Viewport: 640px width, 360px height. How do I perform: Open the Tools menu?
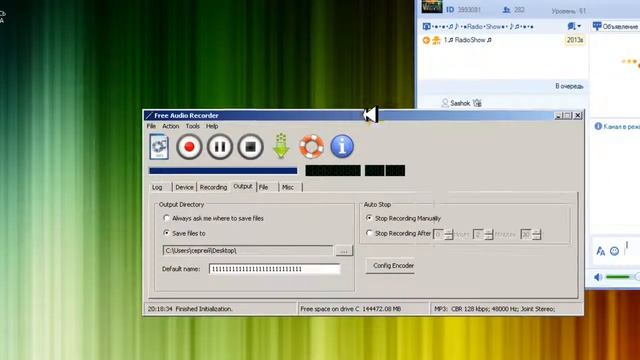coord(193,126)
